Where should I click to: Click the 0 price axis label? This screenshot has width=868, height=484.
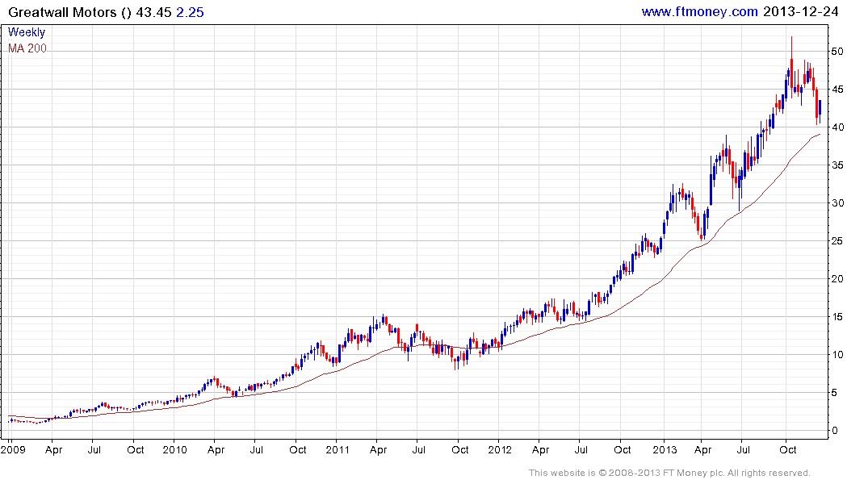click(x=835, y=430)
